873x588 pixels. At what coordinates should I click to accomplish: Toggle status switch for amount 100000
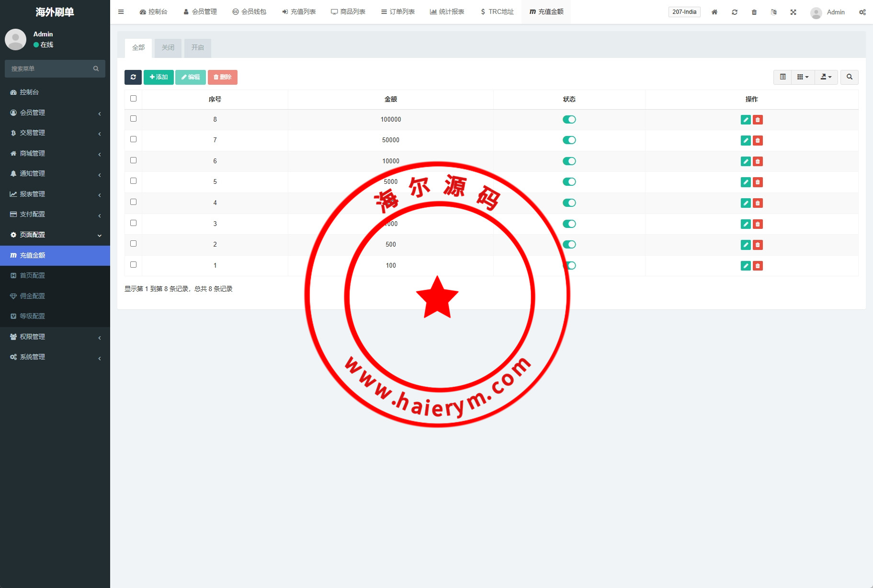tap(569, 120)
